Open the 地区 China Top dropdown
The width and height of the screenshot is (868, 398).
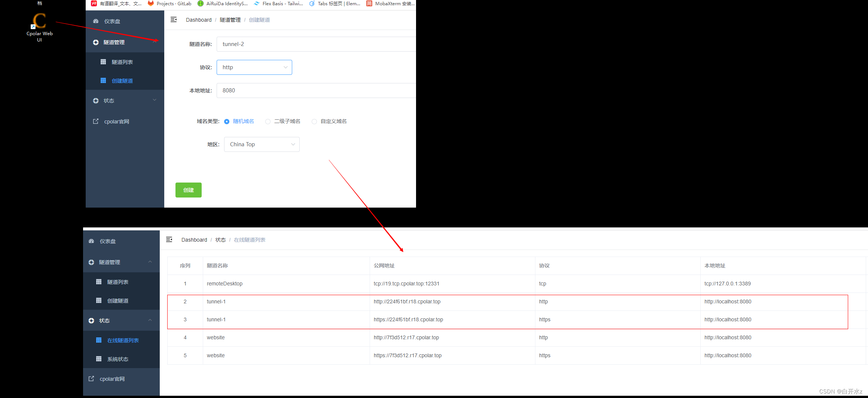point(262,144)
